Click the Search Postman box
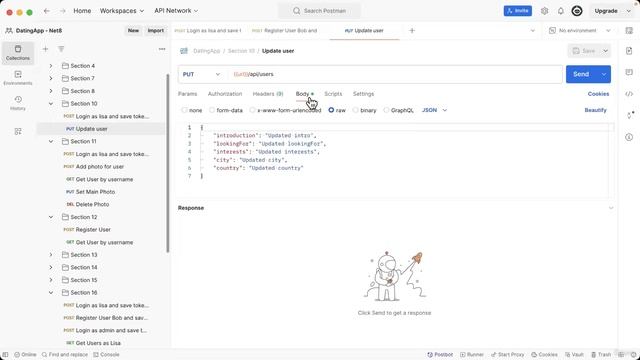 (x=320, y=11)
